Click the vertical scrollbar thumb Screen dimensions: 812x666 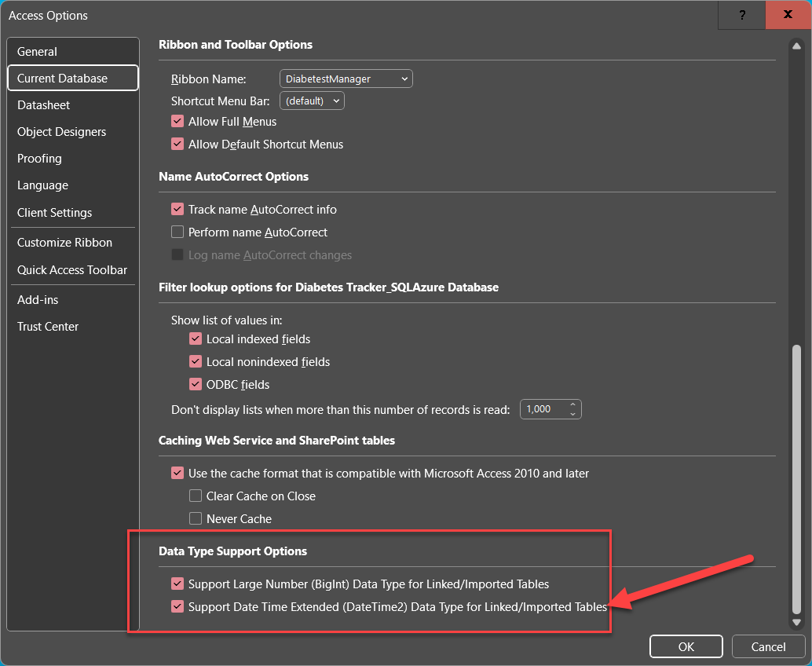click(x=797, y=479)
